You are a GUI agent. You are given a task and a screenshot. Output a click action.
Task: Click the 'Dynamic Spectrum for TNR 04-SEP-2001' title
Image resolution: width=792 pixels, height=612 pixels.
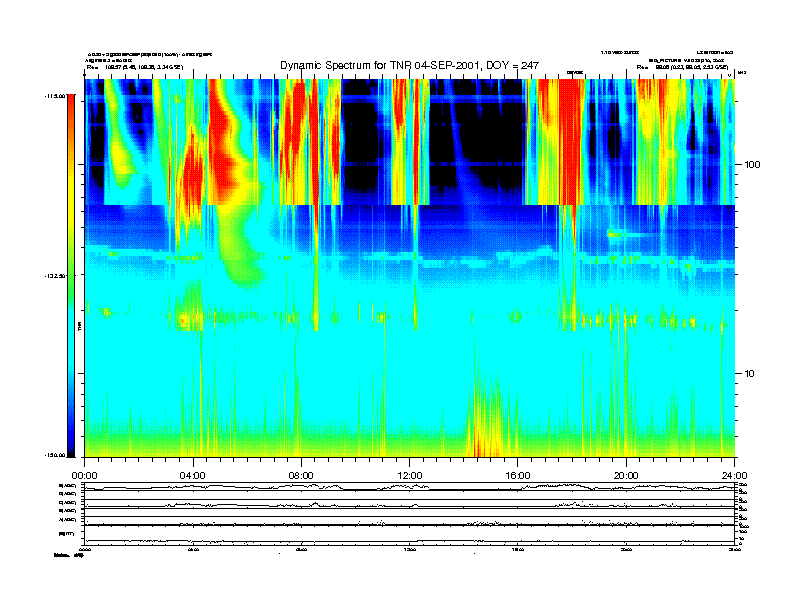coord(409,65)
